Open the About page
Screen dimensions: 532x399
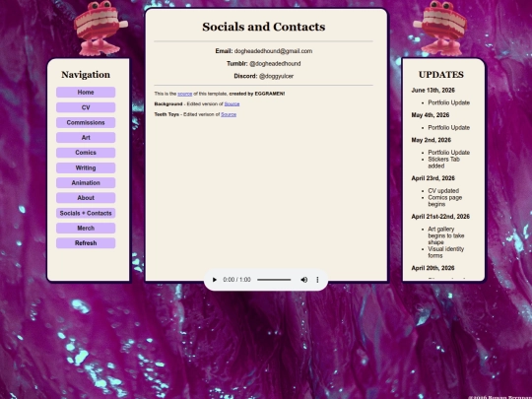tap(86, 198)
